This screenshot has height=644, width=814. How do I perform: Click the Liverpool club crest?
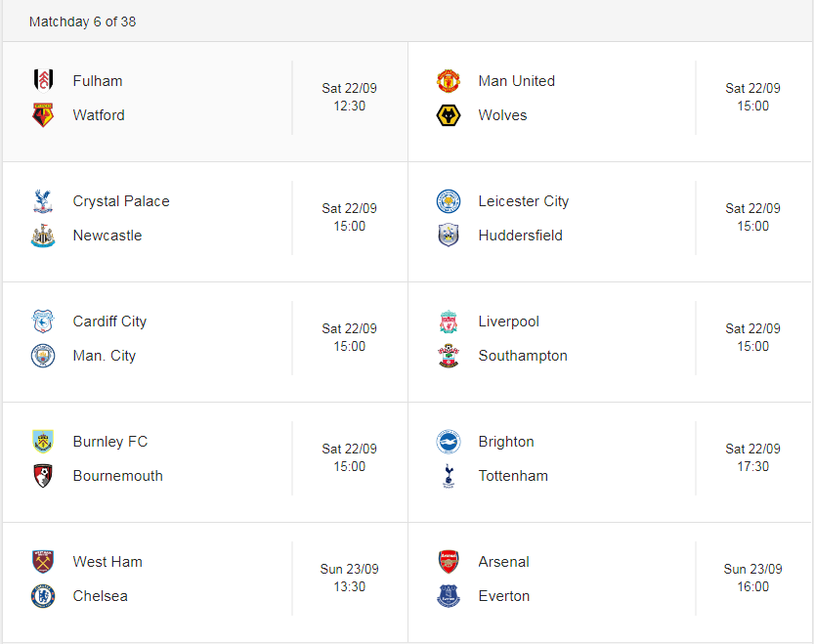click(449, 322)
